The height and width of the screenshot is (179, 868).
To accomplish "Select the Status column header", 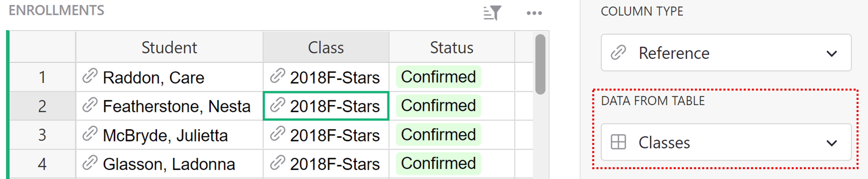I will pos(452,47).
